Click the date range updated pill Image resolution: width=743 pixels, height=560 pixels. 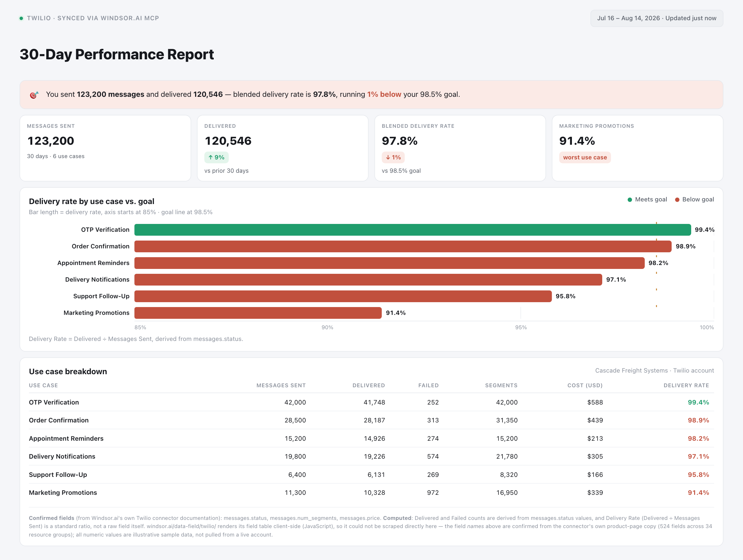pos(657,18)
